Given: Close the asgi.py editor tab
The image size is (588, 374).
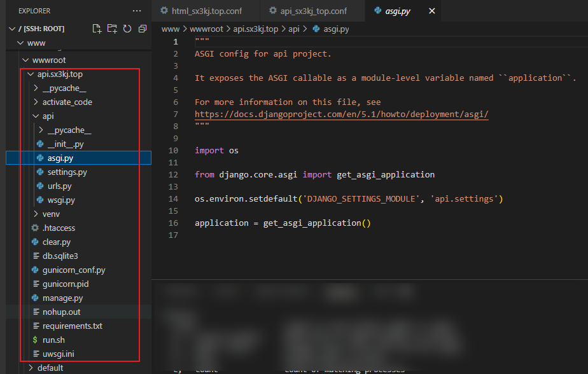Looking at the screenshot, I should point(433,11).
